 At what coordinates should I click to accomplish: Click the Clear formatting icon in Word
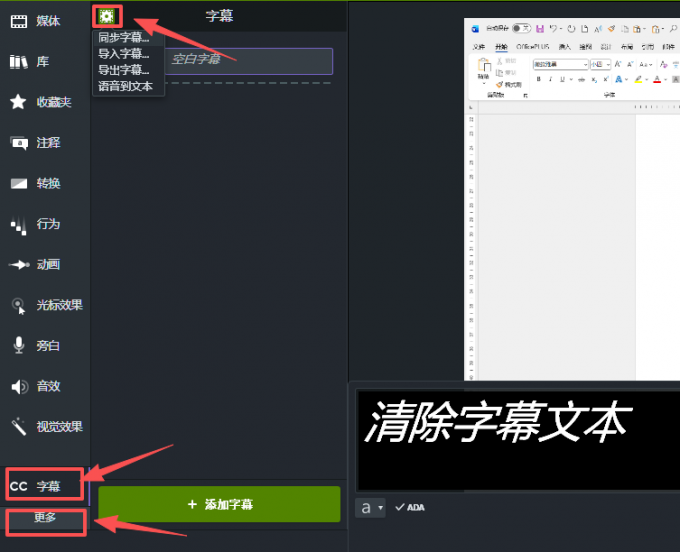click(664, 65)
